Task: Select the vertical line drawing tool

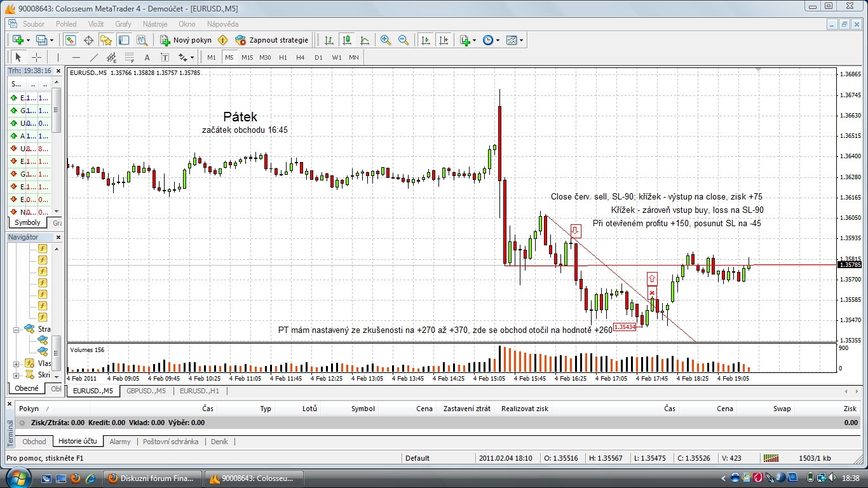Action: [58, 57]
